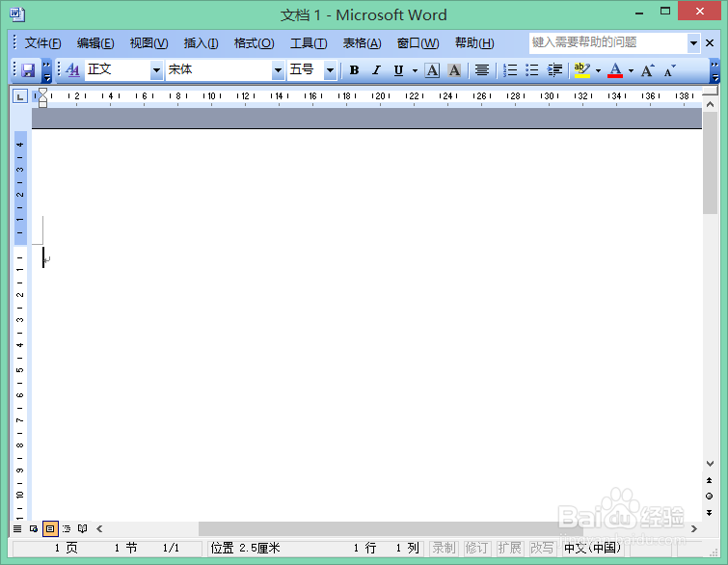
Task: Click horizontal scrollbar right arrow
Action: coord(694,528)
